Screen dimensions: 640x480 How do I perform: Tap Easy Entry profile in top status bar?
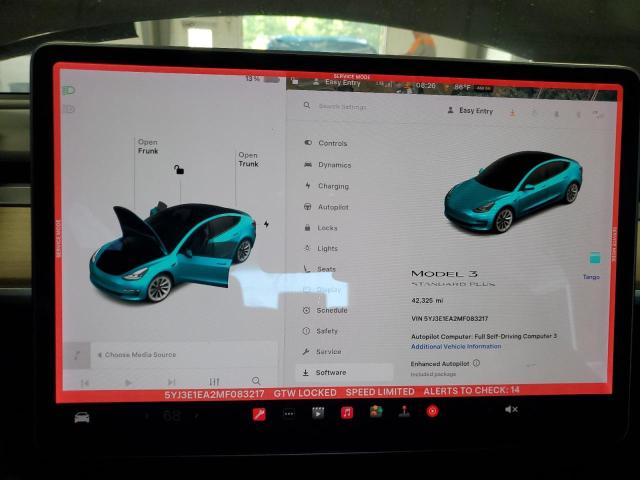click(x=337, y=82)
